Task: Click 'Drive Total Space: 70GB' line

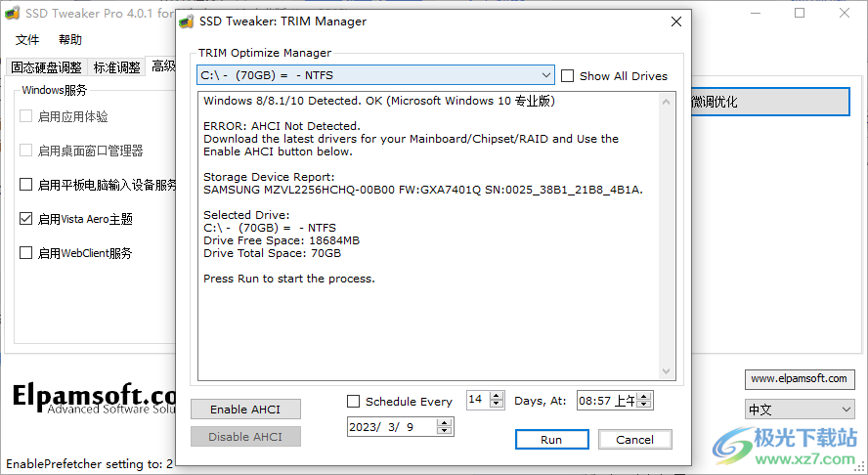Action: tap(273, 253)
